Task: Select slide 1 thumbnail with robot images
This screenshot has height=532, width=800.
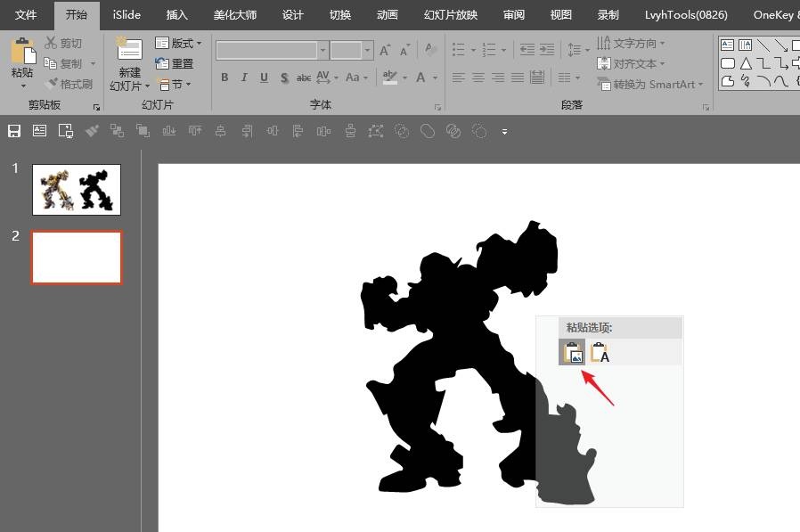Action: [77, 190]
